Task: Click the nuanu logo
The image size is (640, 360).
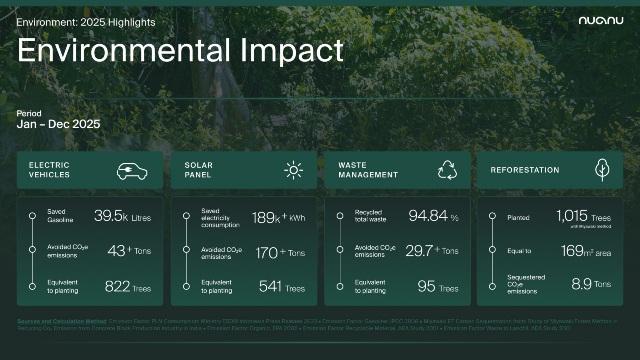Action: click(x=601, y=20)
